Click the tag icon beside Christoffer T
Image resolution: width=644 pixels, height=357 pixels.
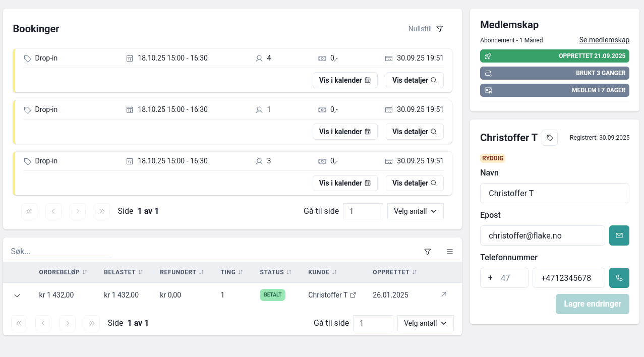(x=549, y=138)
